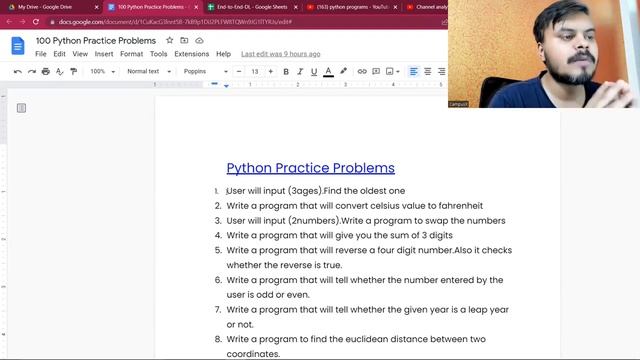Close the 100 Python Practice Problems tab
The width and height of the screenshot is (640, 360).
tap(196, 7)
